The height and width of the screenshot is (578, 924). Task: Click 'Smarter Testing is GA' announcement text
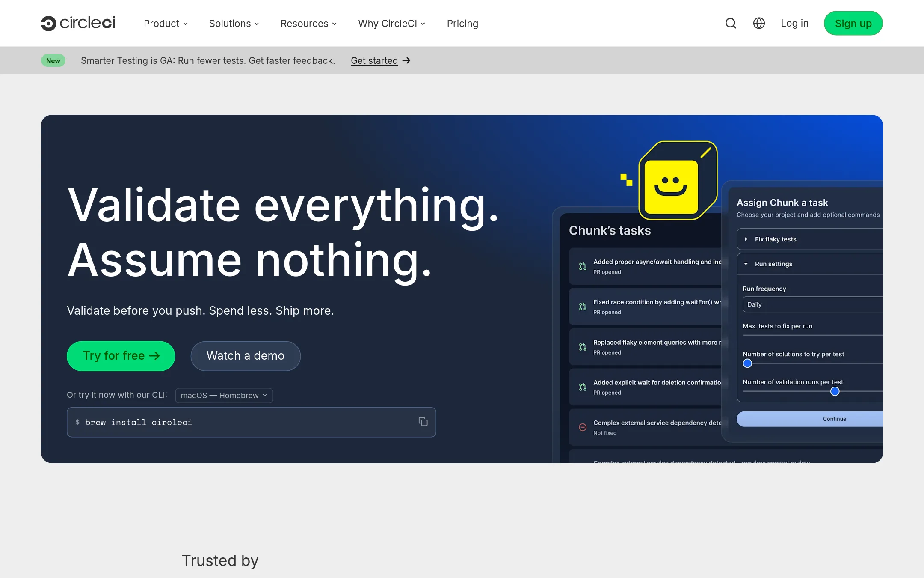pyautogui.click(x=208, y=60)
